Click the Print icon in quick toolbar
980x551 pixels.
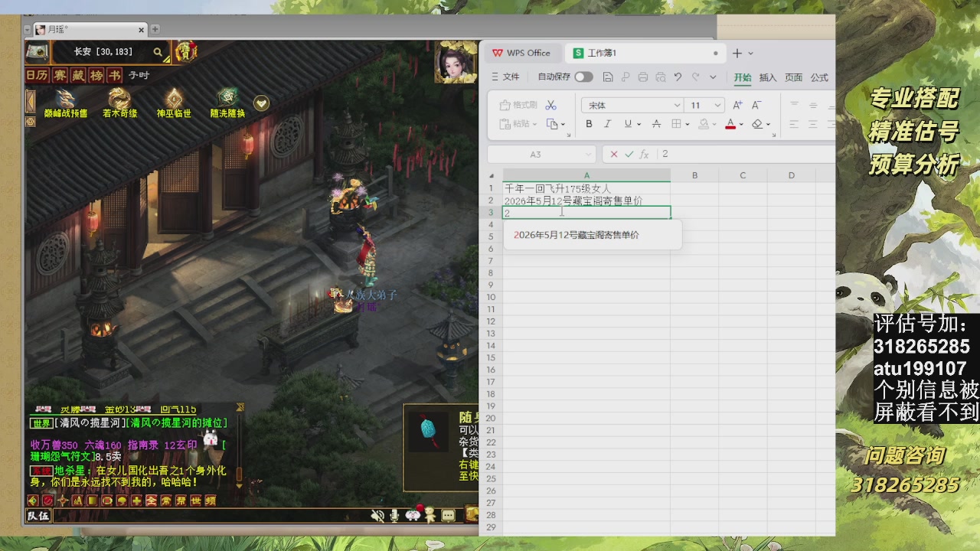(x=643, y=77)
